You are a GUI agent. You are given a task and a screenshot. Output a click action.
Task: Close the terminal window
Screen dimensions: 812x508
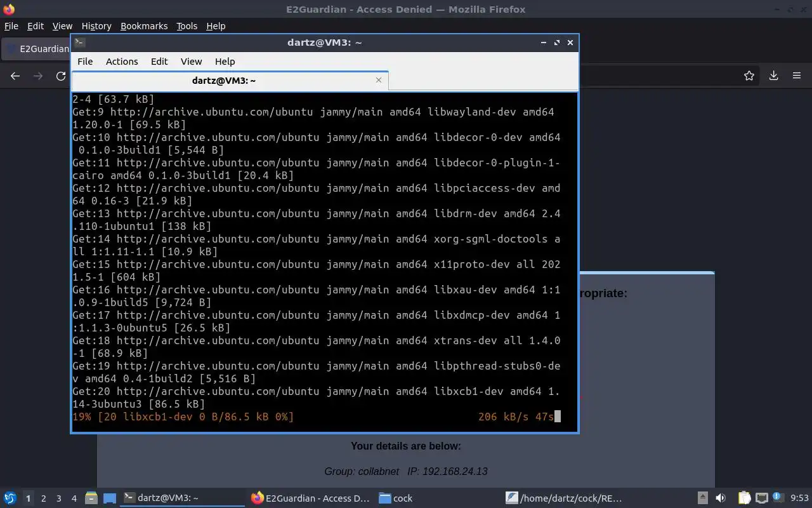570,43
